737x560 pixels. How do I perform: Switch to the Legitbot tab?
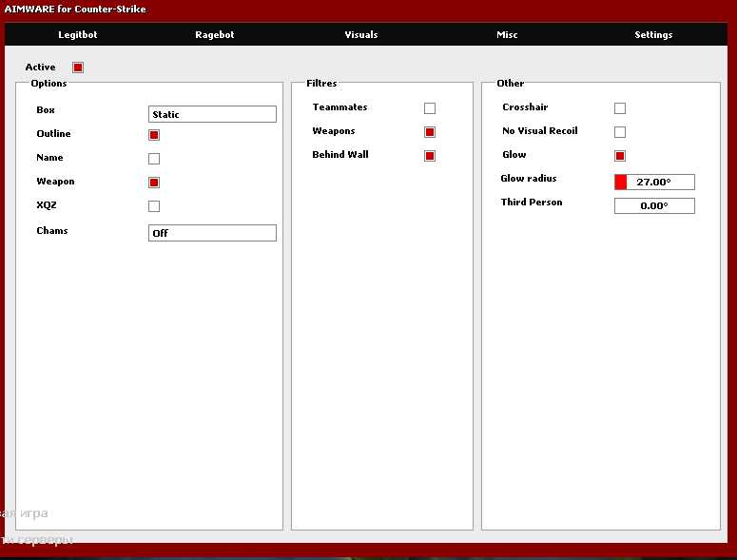tap(77, 35)
